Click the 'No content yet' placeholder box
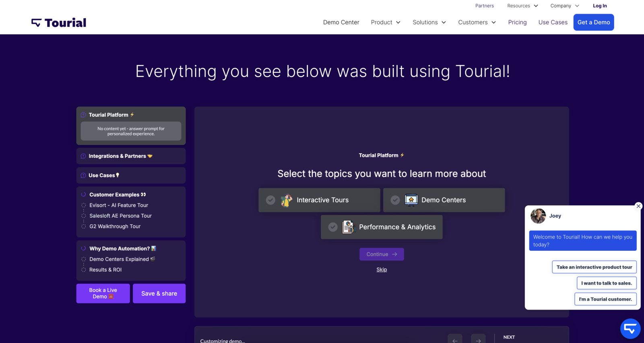Image resolution: width=644 pixels, height=343 pixels. point(131,131)
